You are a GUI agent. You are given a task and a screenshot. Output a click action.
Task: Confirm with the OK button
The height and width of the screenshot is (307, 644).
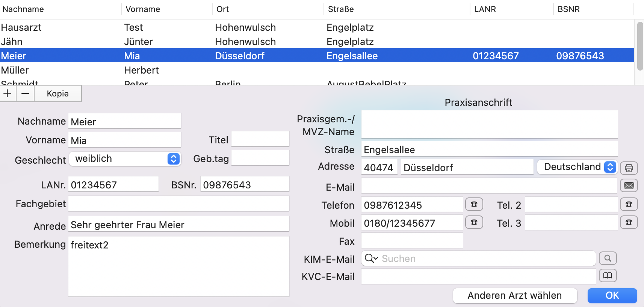coord(612,295)
